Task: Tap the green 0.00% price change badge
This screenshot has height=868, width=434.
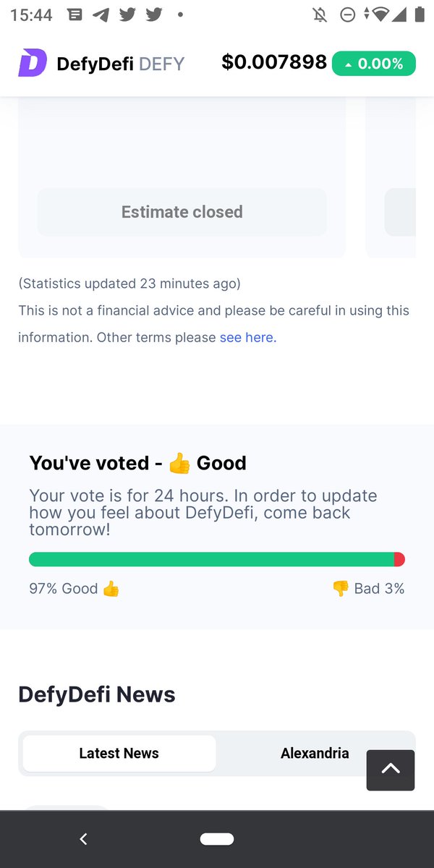Action: tap(374, 64)
